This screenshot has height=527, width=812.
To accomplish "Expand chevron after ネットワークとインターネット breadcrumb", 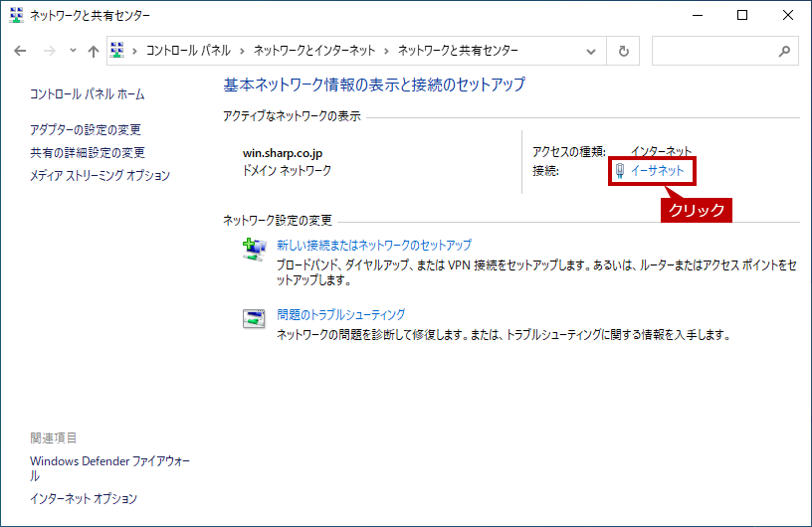I will pyautogui.click(x=386, y=51).
